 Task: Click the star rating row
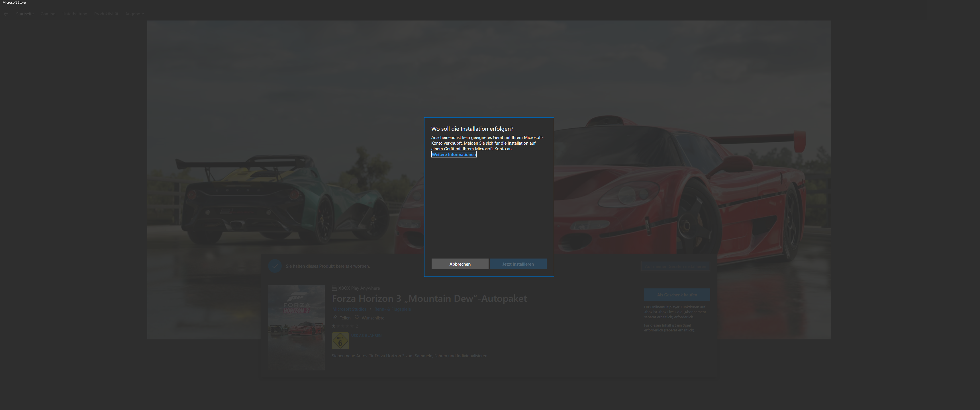pyautogui.click(x=344, y=326)
